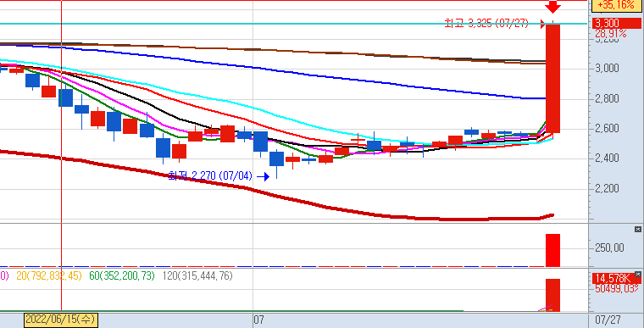The image size is (644, 328).
Task: Select the 60(352,200,73) volume average legend
Action: coord(122,275)
